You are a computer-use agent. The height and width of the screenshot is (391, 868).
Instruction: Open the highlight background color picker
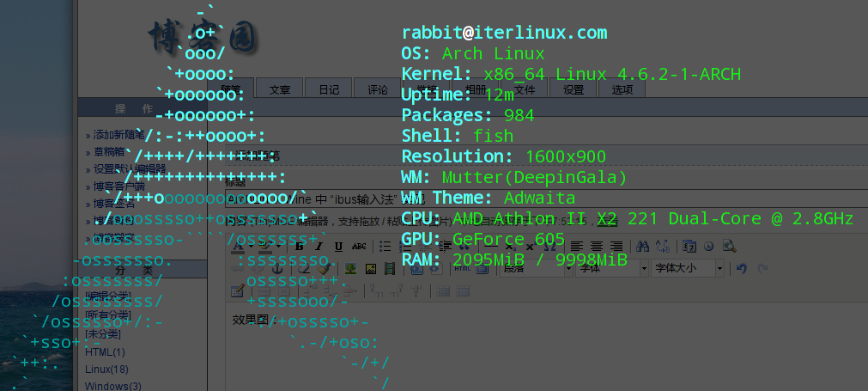(264, 247)
